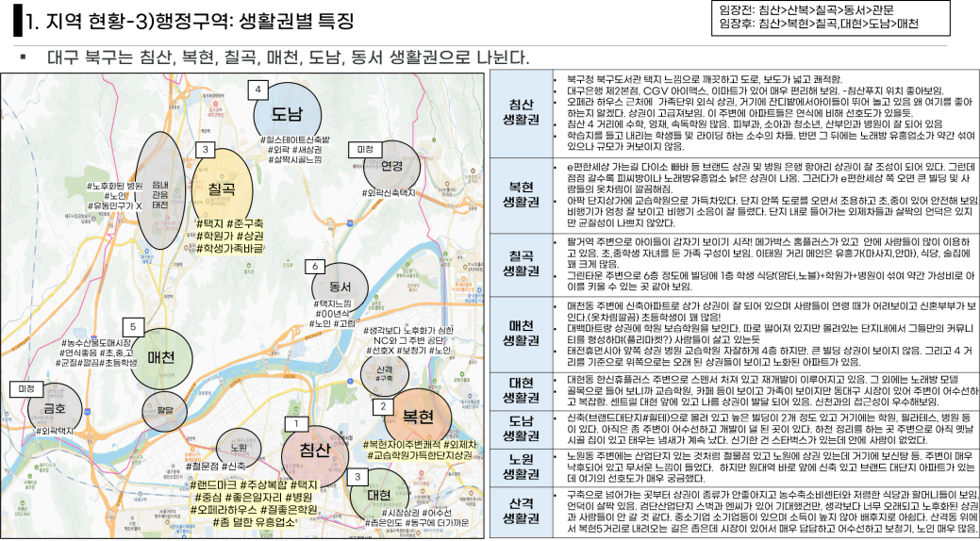Click the '미정' label next to 연경
The image size is (980, 541).
[x=365, y=150]
